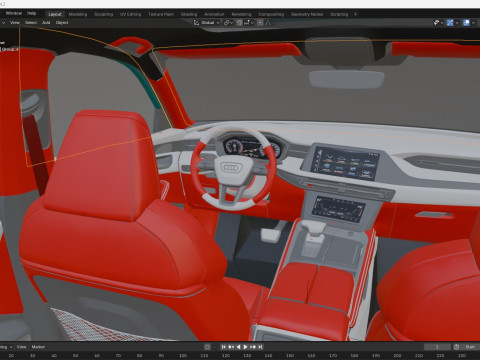The width and height of the screenshot is (480, 360).
Task: Open the Window menu
Action: pyautogui.click(x=14, y=13)
